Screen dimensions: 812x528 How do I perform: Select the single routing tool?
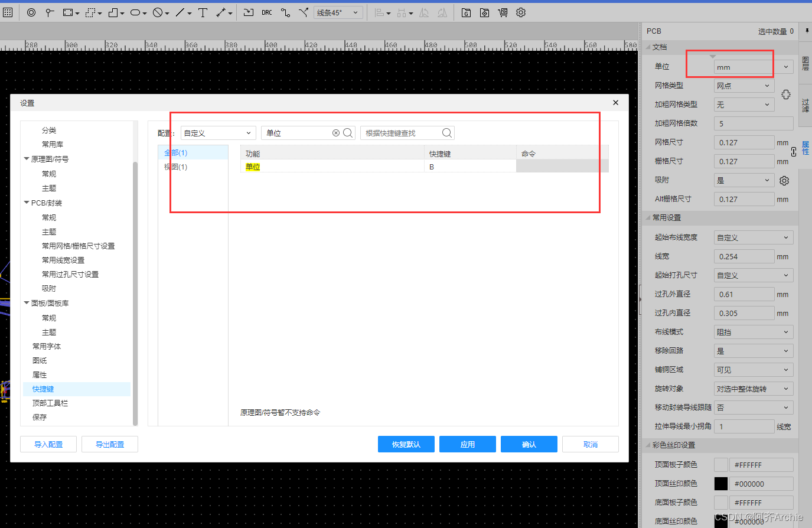tap(285, 12)
